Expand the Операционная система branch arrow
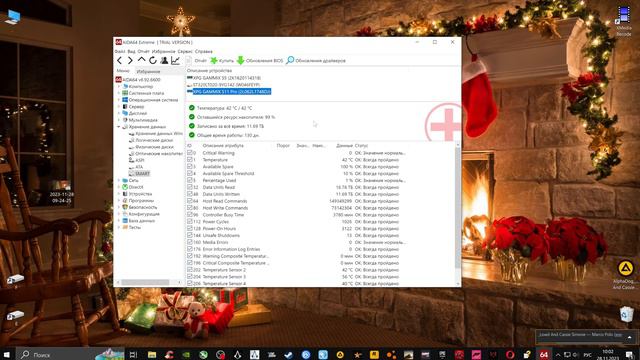Image resolution: width=640 pixels, height=360 pixels. tap(119, 100)
